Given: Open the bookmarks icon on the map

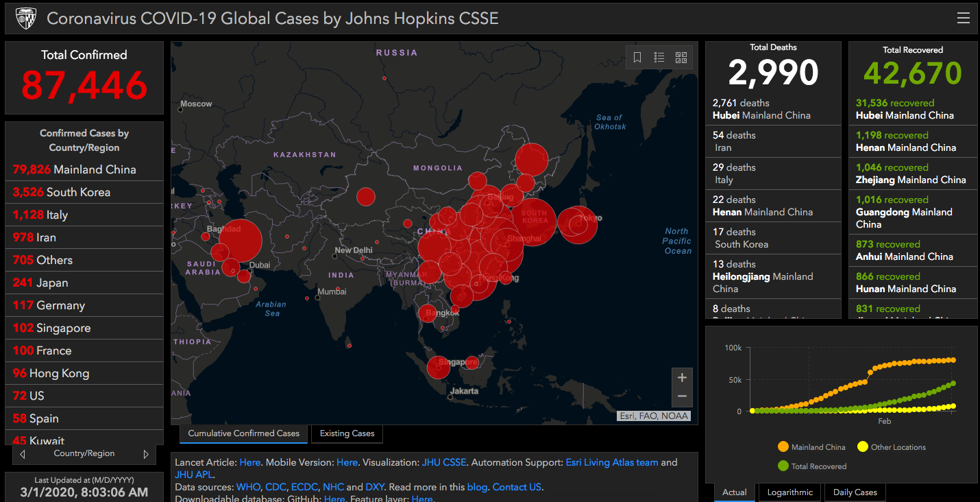Looking at the screenshot, I should pos(637,58).
